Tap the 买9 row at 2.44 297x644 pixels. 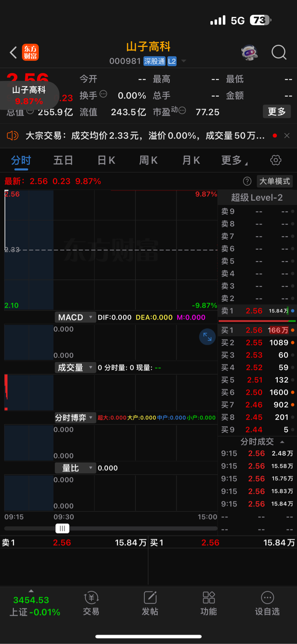257,429
